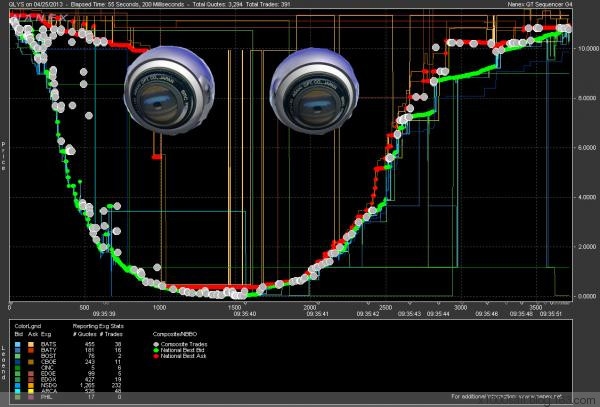This screenshot has width=600, height=407.
Task: Click the 'NSDQ' exchange name
Action: click(x=49, y=386)
